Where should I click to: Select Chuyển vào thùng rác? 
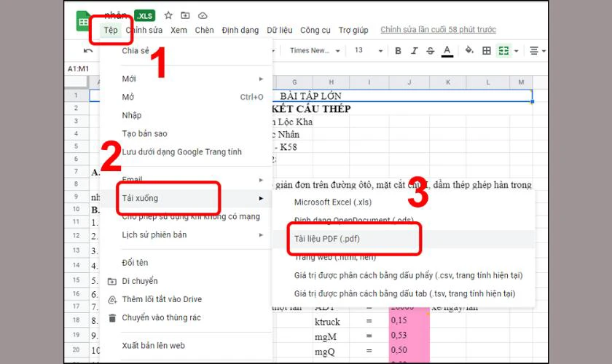[x=186, y=317]
